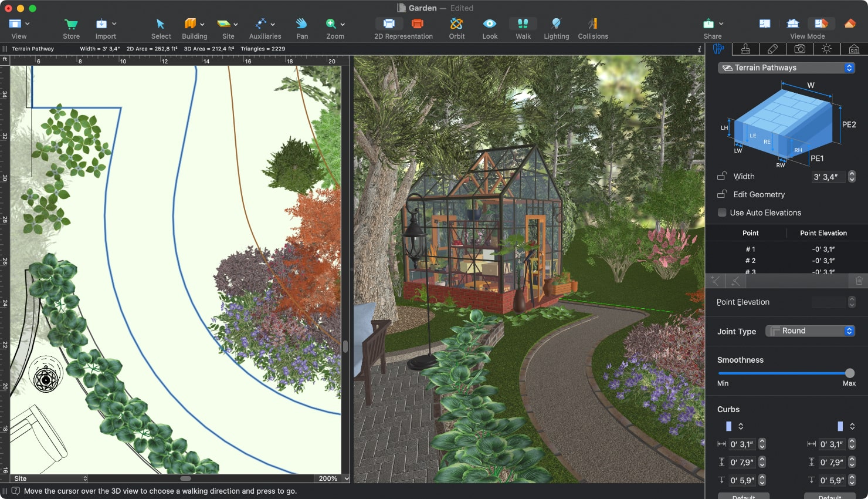Open the Site layer popup selector
The height and width of the screenshot is (499, 868).
(x=49, y=478)
